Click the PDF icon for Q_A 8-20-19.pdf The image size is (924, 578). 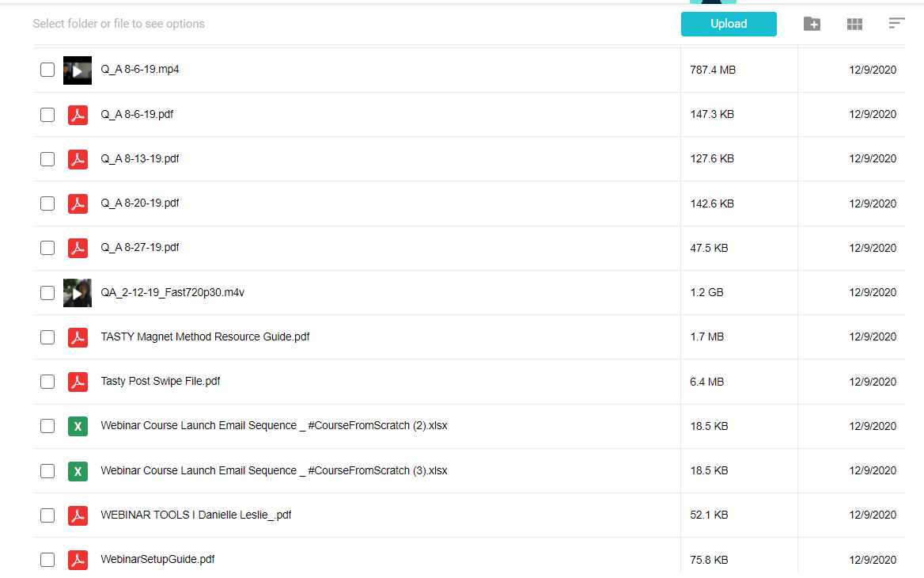pyautogui.click(x=78, y=203)
